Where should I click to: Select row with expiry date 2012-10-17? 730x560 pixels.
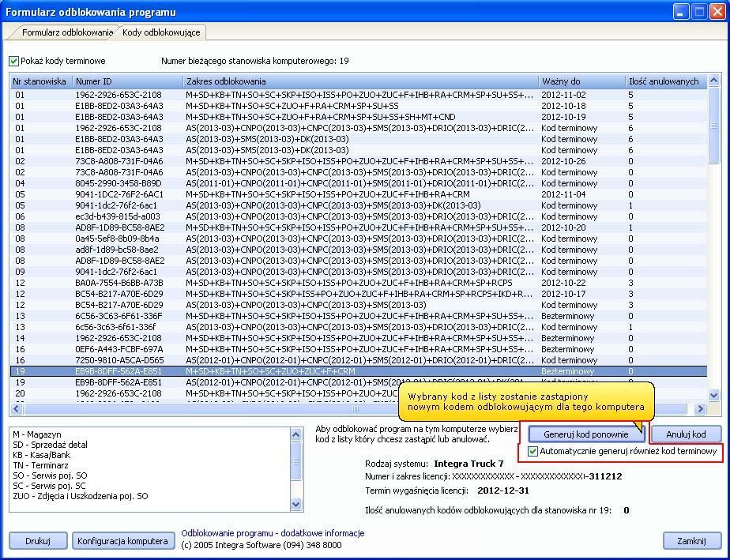(359, 294)
